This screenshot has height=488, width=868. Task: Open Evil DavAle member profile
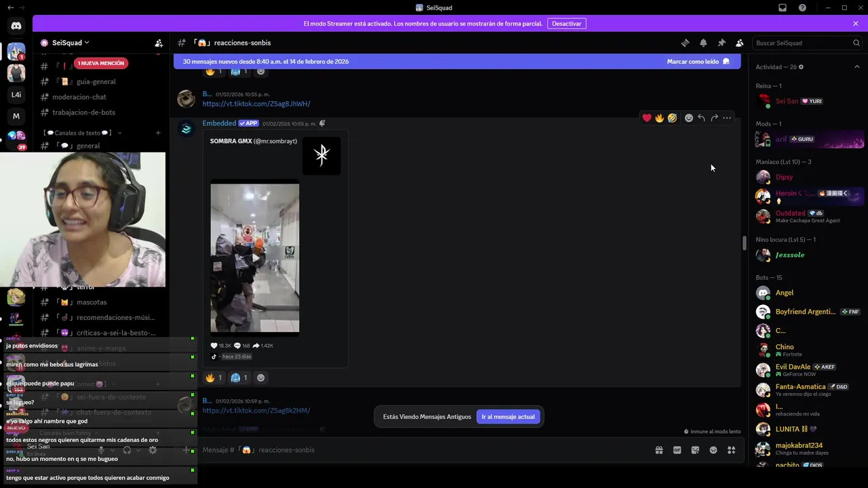[810, 370]
